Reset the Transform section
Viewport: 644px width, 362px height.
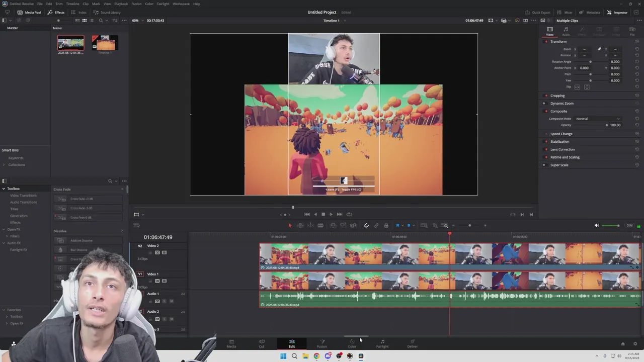pos(637,42)
